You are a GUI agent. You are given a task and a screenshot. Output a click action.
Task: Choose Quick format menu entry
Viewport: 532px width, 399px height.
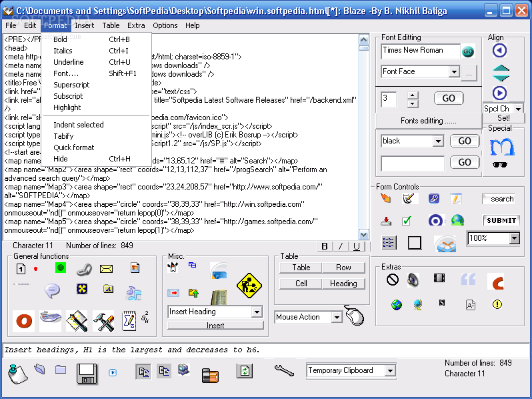[96, 147]
